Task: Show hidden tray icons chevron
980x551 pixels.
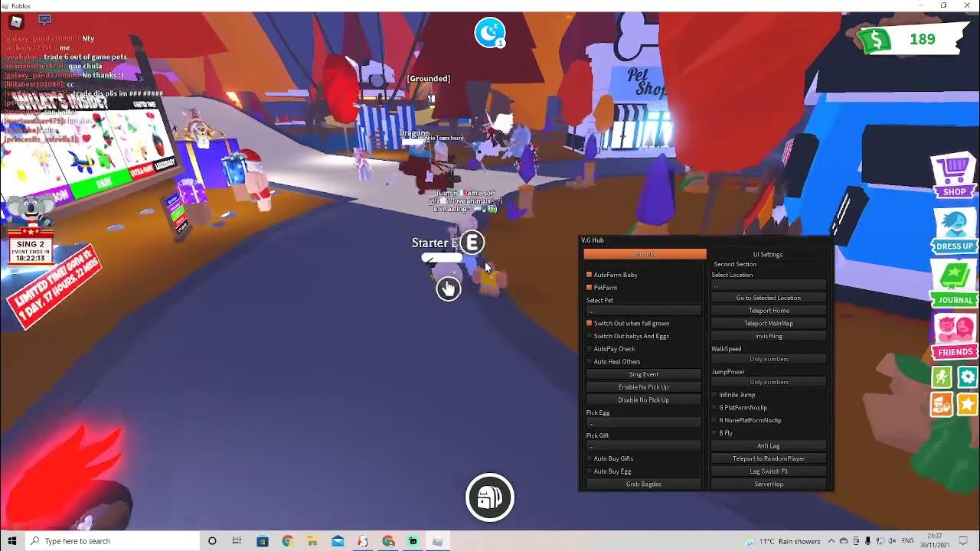Action: pyautogui.click(x=832, y=541)
